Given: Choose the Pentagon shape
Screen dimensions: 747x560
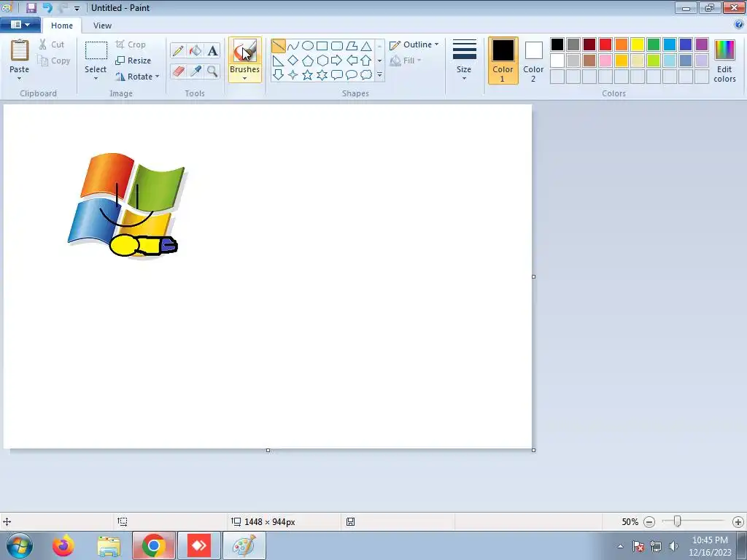Looking at the screenshot, I should coord(308,61).
